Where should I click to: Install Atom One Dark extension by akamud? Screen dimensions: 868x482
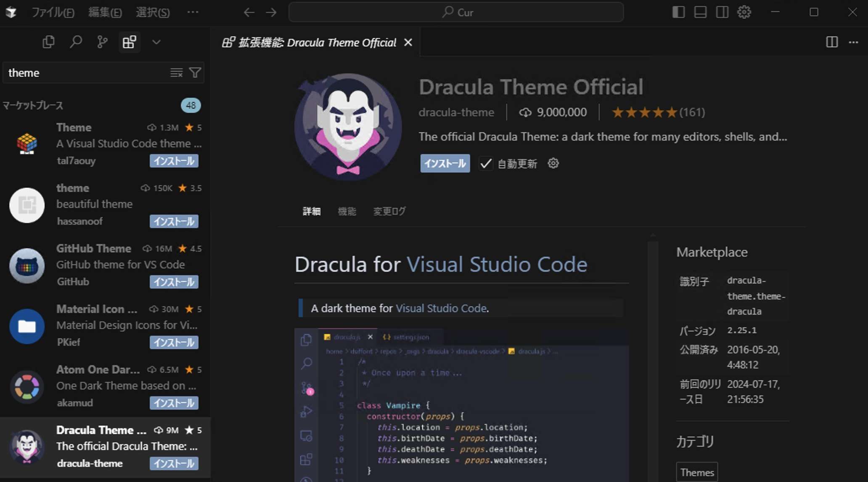pyautogui.click(x=174, y=403)
